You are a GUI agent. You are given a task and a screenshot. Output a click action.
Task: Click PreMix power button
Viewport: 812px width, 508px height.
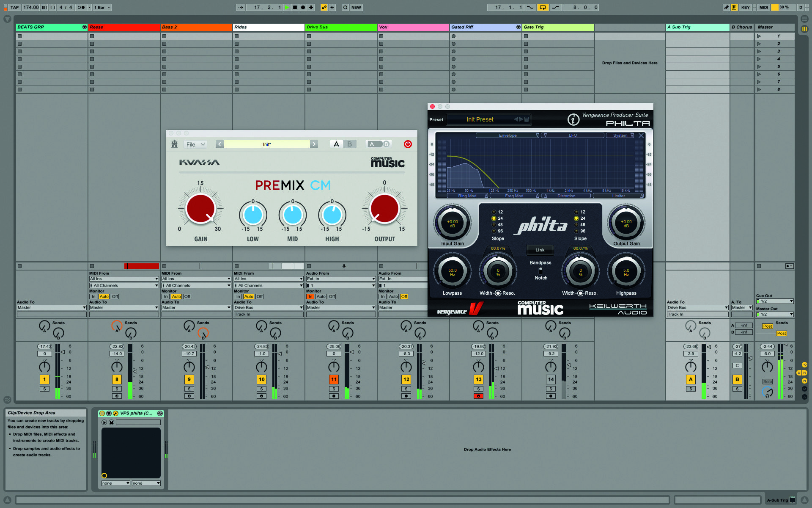(x=408, y=144)
